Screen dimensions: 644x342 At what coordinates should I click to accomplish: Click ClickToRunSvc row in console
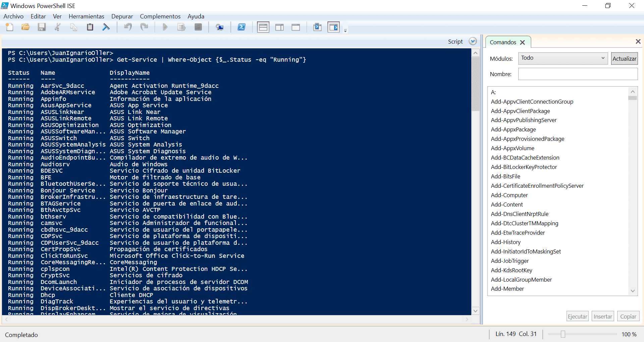pyautogui.click(x=126, y=256)
